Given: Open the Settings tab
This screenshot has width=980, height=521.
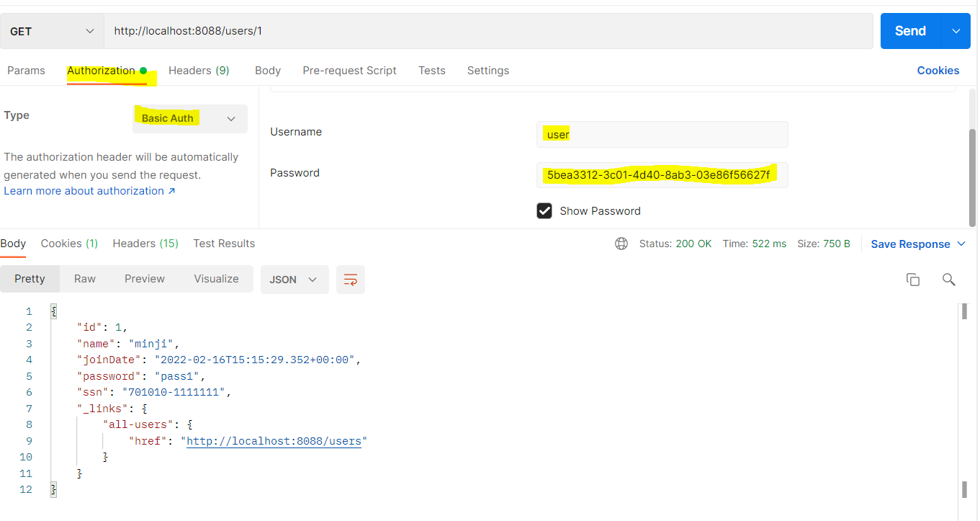Looking at the screenshot, I should (488, 71).
